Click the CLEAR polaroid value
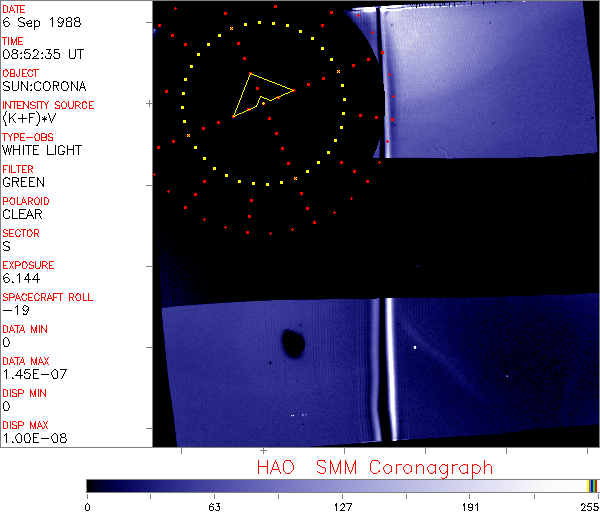The width and height of the screenshot is (600, 512). [23, 214]
